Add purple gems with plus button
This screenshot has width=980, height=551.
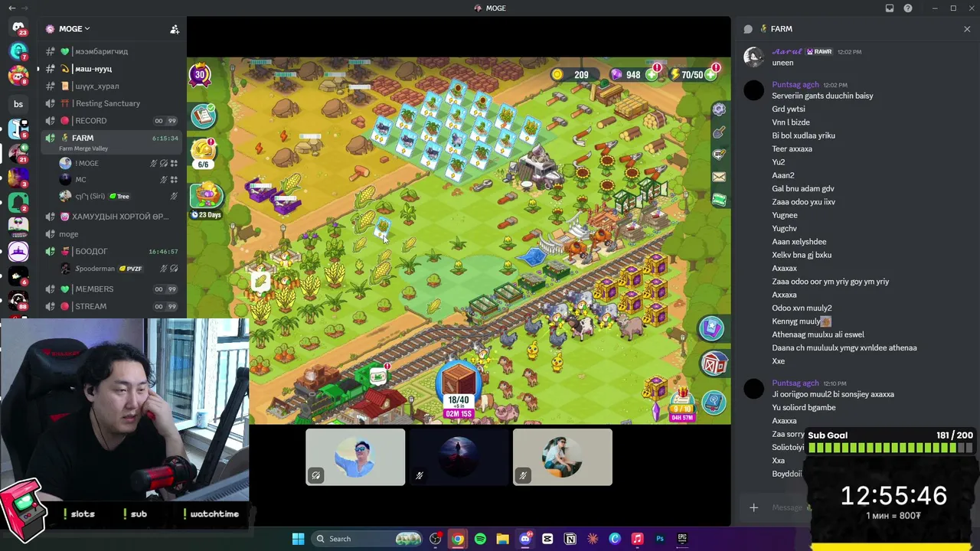(652, 75)
